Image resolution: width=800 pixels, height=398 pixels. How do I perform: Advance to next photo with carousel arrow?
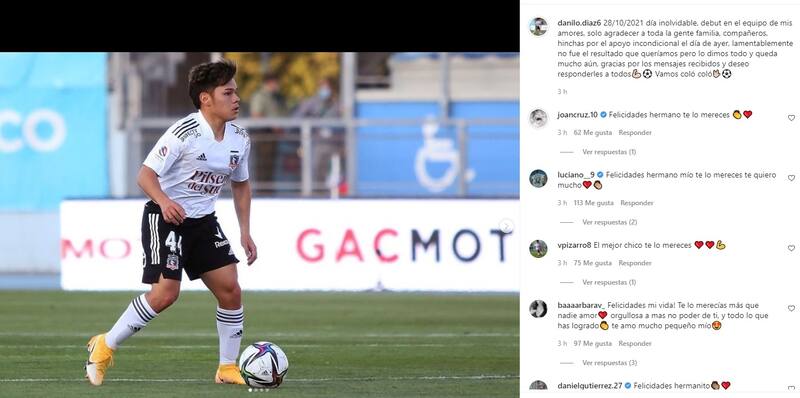point(506,226)
